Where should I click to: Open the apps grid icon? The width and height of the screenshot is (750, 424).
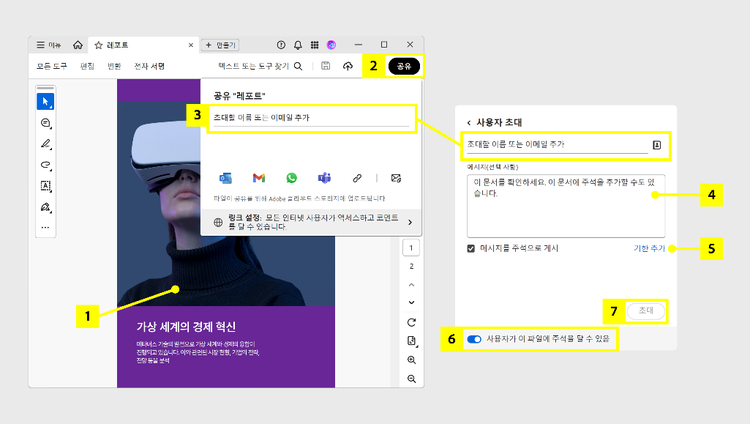314,45
